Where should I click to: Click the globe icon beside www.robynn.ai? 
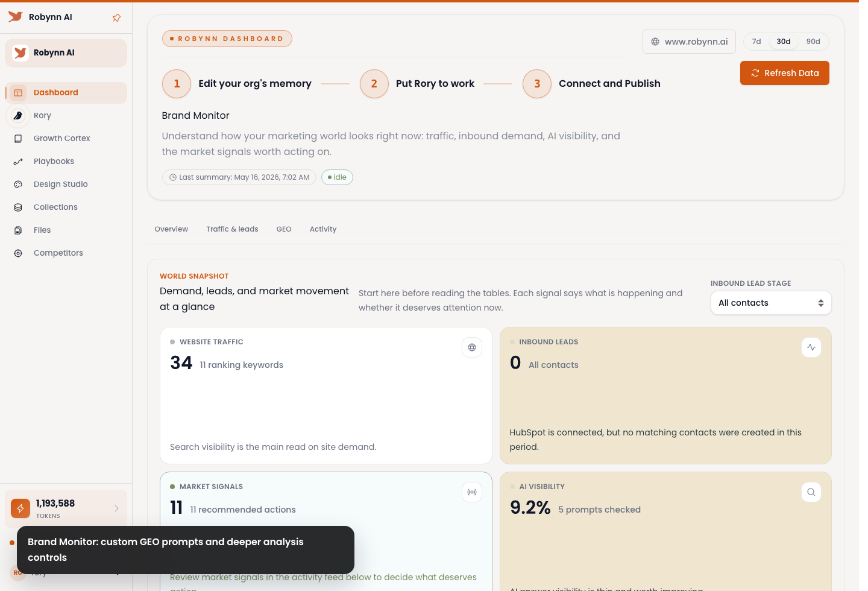click(655, 42)
